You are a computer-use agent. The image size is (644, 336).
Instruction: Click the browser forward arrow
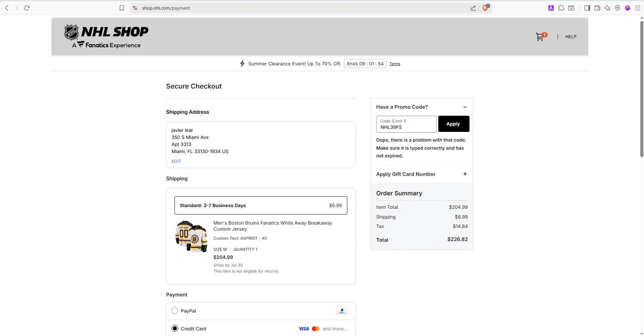pos(17,8)
